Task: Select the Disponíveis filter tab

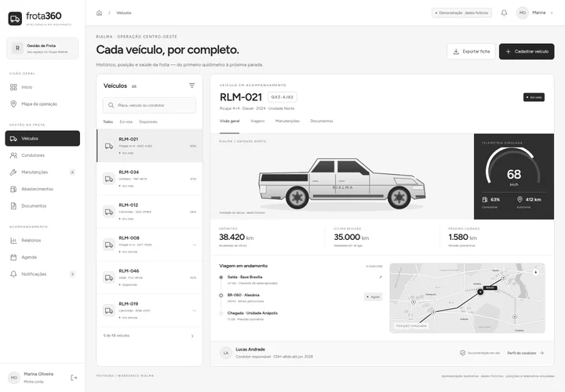Action: [148, 122]
